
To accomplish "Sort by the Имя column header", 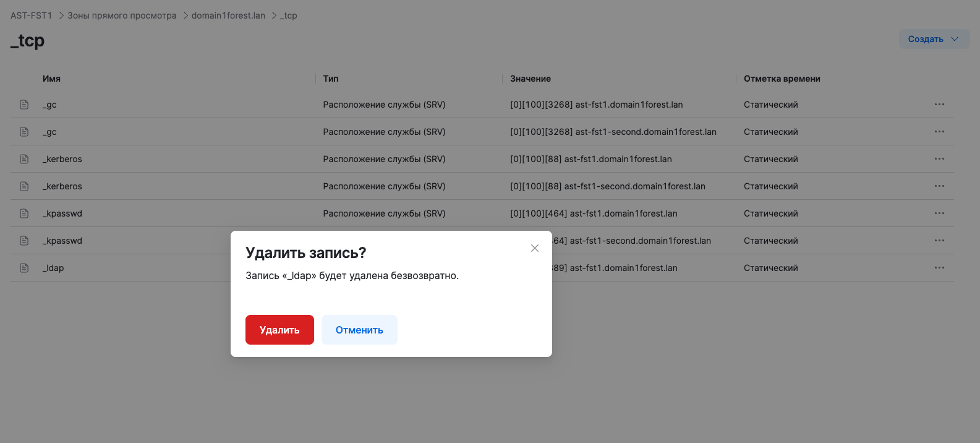I will click(x=51, y=79).
